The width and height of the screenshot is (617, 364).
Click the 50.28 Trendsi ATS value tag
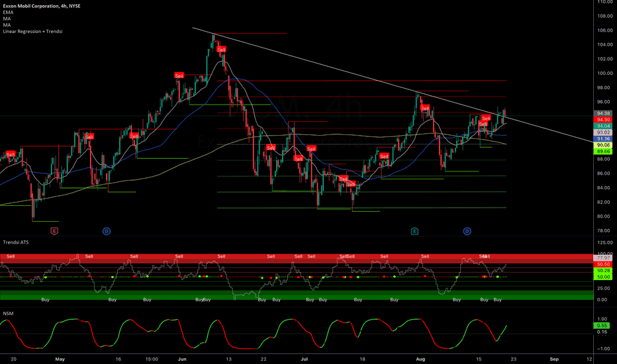point(602,271)
